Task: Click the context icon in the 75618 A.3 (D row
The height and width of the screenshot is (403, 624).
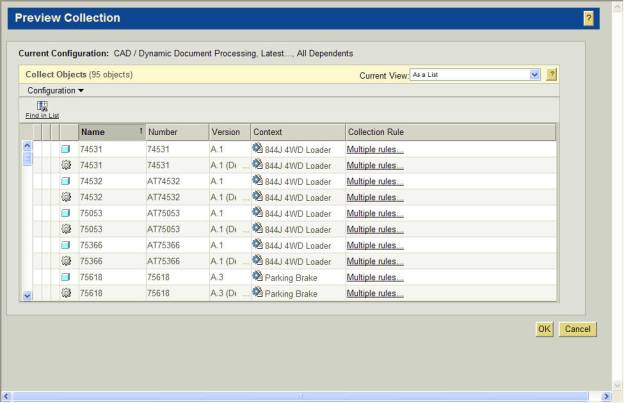Action: pyautogui.click(x=257, y=292)
